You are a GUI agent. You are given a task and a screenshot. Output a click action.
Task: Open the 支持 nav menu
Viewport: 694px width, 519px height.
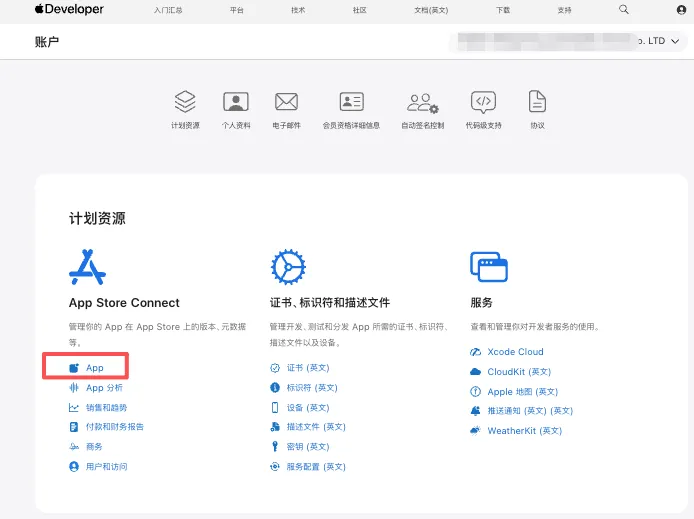(x=564, y=10)
